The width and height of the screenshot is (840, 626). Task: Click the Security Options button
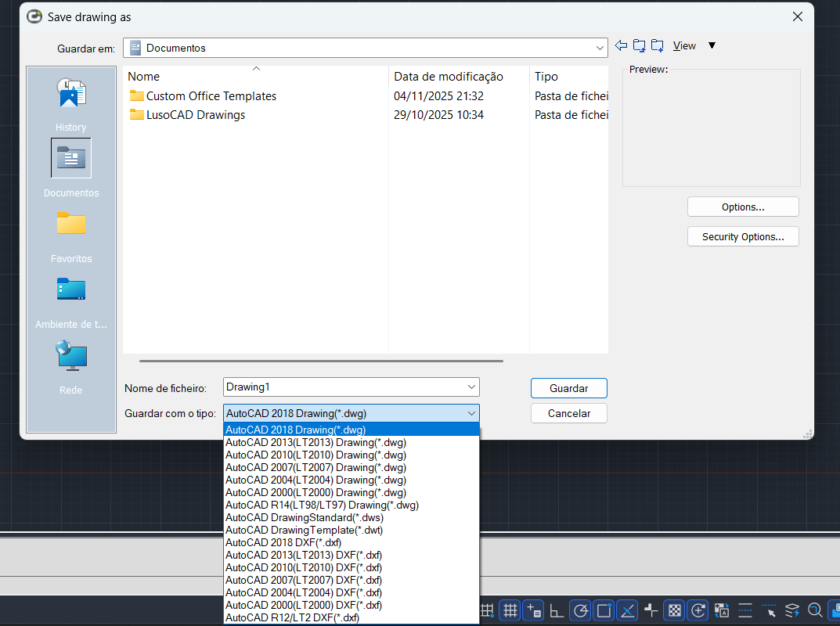[742, 236]
